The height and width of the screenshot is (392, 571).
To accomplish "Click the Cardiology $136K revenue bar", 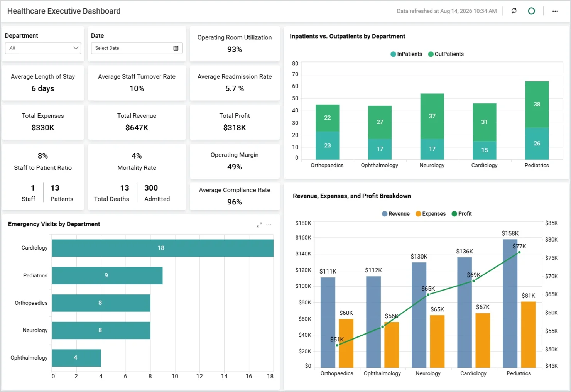I will [465, 312].
